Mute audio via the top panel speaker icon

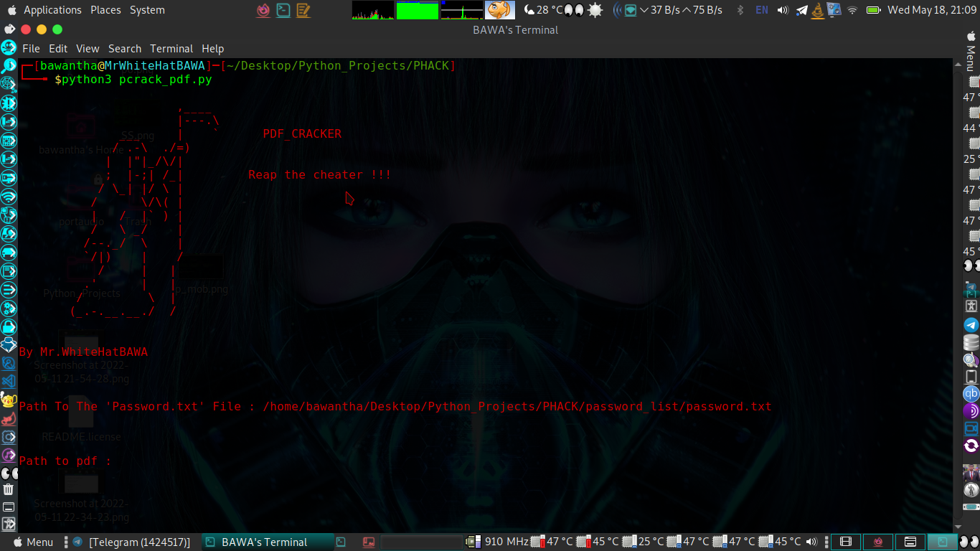click(783, 10)
